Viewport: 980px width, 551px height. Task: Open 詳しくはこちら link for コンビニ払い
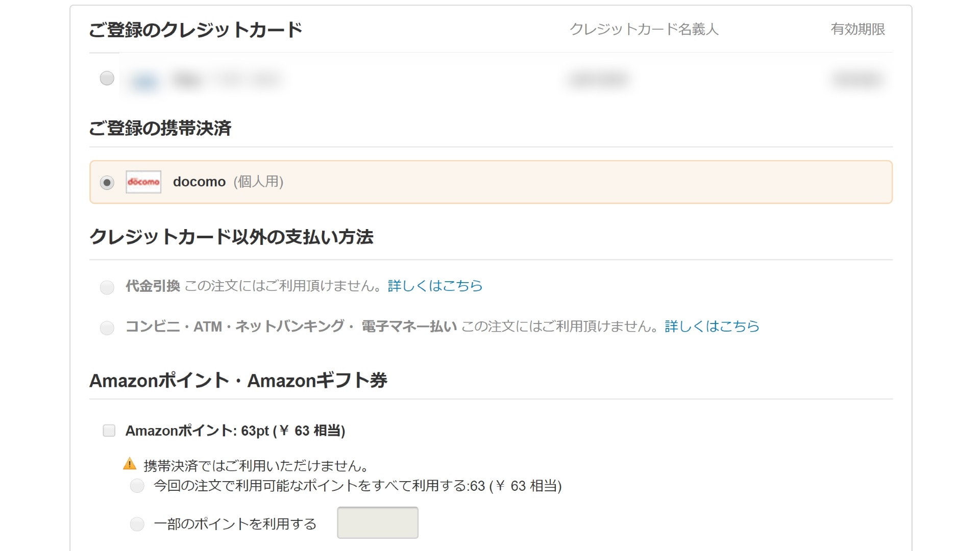click(712, 326)
